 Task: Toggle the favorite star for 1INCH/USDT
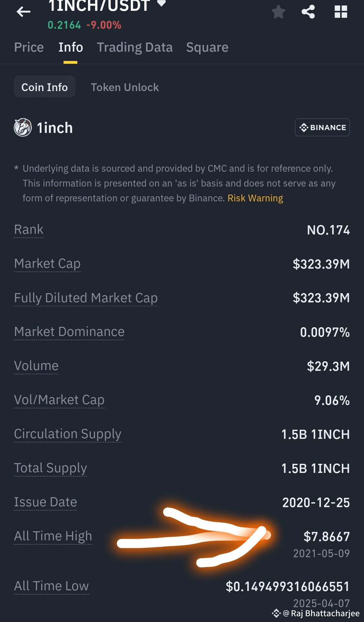click(279, 11)
